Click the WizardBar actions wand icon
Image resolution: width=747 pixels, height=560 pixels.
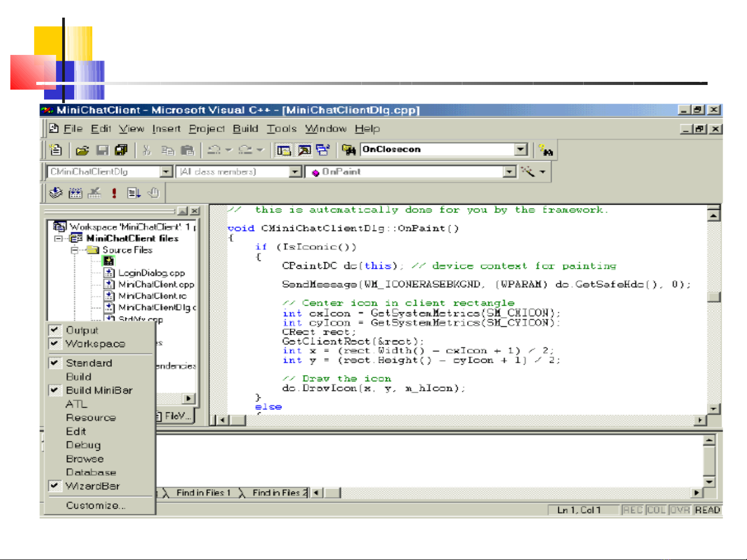coord(528,171)
